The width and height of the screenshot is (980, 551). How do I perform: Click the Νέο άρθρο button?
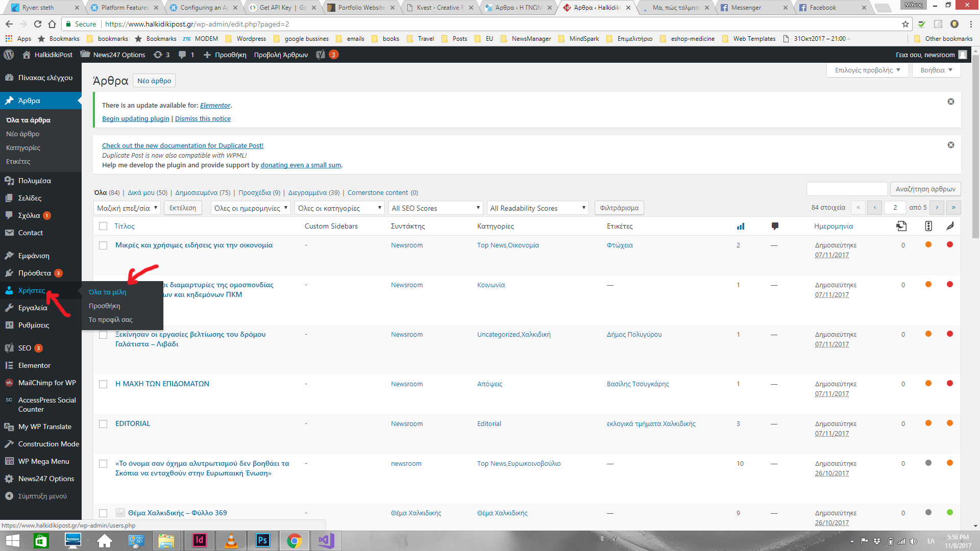click(x=154, y=81)
